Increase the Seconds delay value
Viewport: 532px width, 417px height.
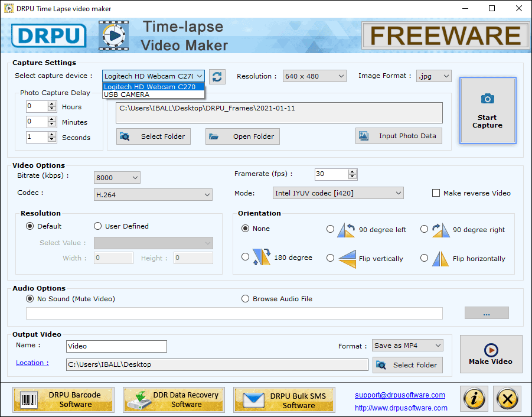click(52, 134)
